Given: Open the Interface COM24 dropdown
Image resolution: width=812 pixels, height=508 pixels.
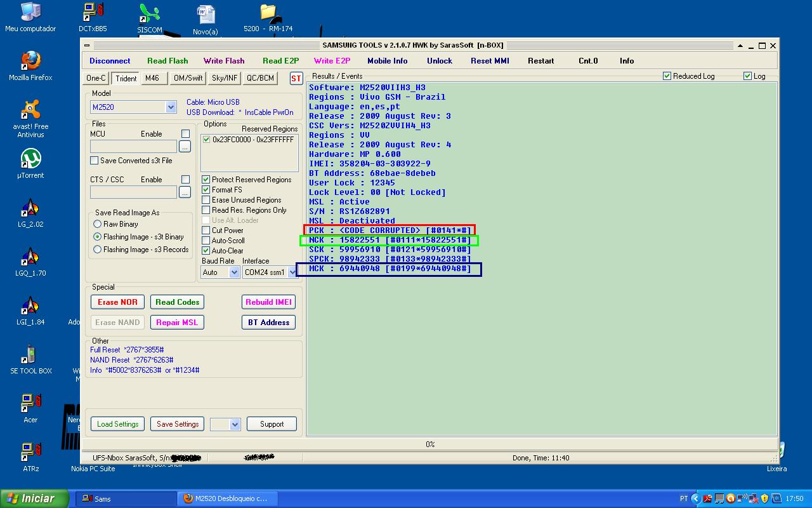Looking at the screenshot, I should click(x=292, y=272).
